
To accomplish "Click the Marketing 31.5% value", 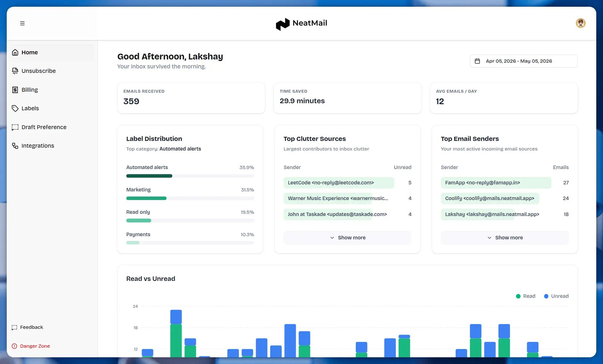I will pyautogui.click(x=247, y=190).
